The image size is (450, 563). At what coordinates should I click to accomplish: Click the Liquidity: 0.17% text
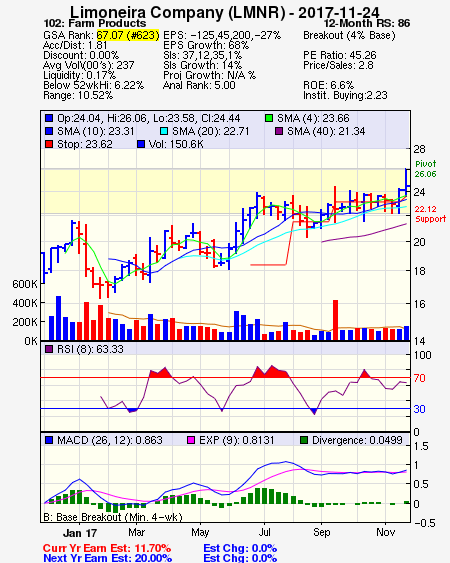coord(79,75)
